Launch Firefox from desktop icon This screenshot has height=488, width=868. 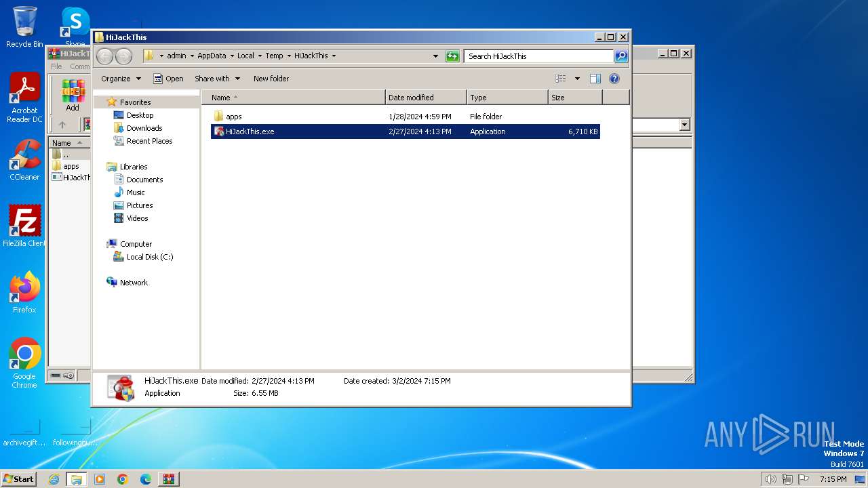click(24, 292)
